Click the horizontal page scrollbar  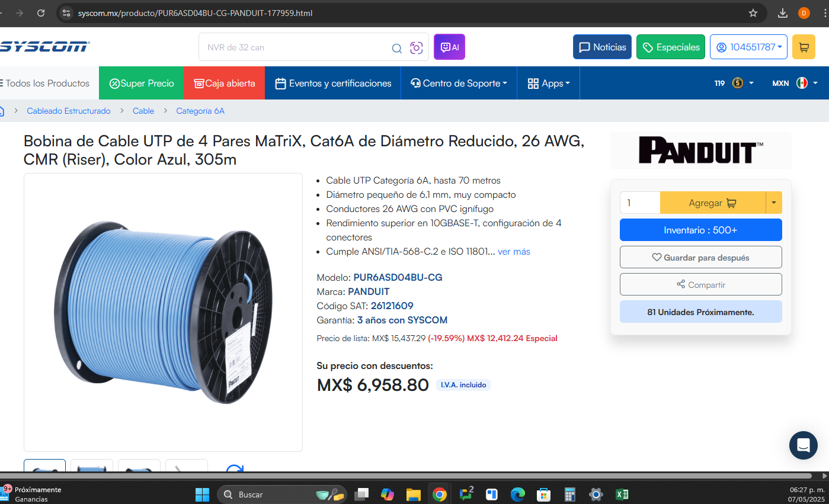406,476
